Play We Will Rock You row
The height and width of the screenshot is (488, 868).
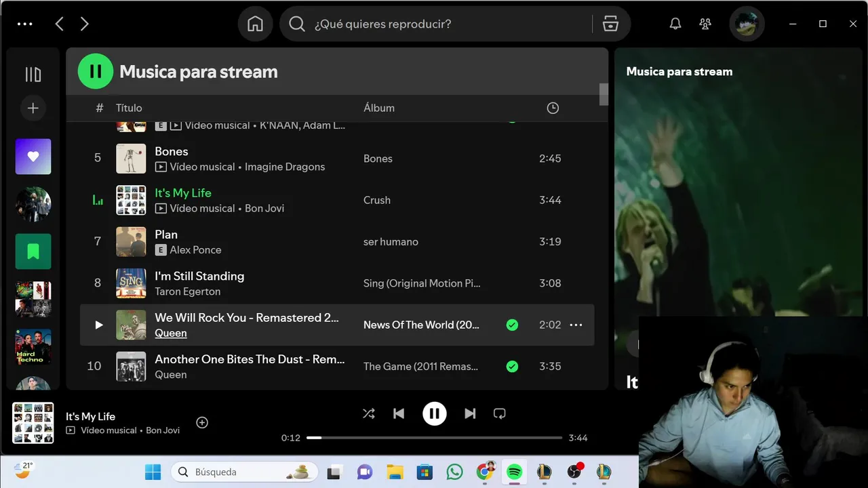coord(99,325)
